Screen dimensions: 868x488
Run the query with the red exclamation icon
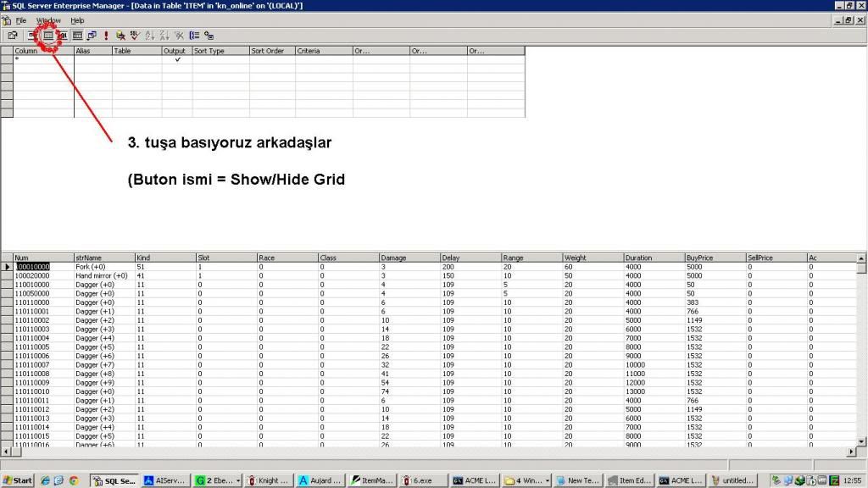tap(106, 36)
